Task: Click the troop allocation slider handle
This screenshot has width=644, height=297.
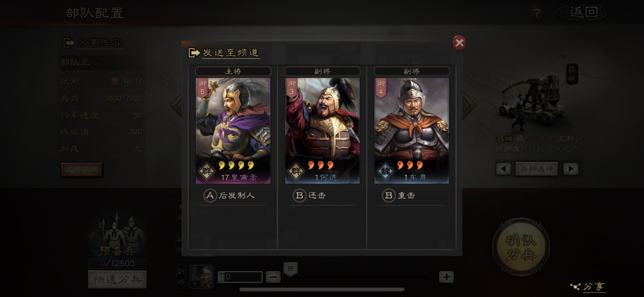Action: pyautogui.click(x=290, y=269)
